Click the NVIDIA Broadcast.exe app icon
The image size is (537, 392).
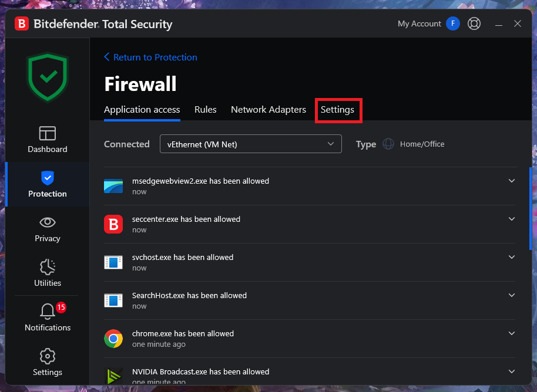coord(113,376)
